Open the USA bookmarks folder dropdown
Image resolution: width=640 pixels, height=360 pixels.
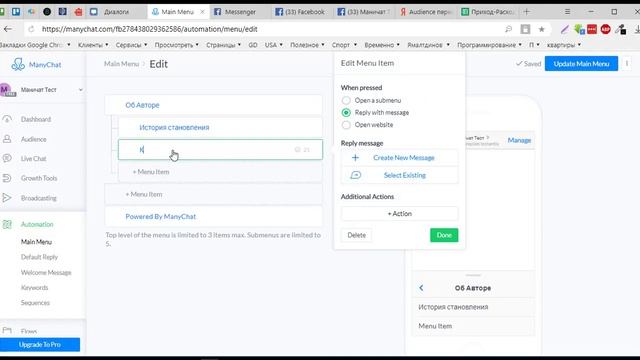click(273, 45)
